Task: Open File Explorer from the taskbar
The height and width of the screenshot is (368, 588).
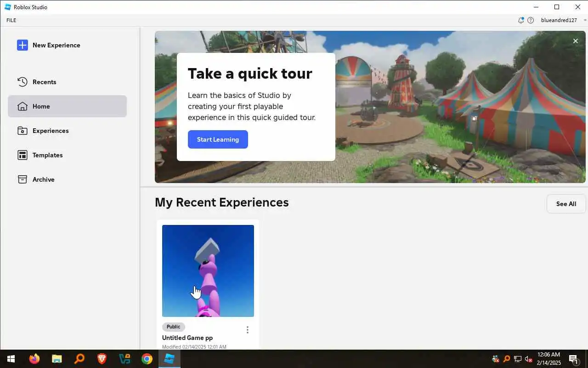Action: click(57, 359)
